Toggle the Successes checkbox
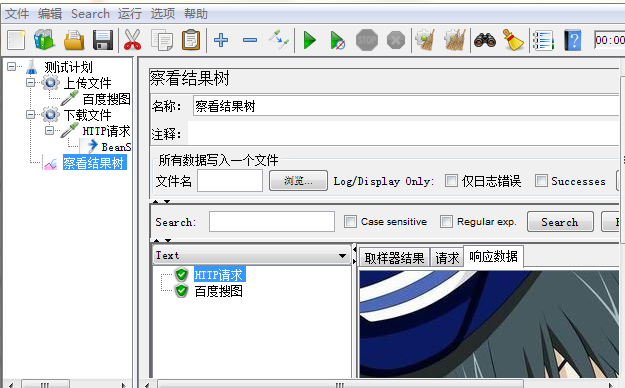625x388 pixels. coord(541,181)
